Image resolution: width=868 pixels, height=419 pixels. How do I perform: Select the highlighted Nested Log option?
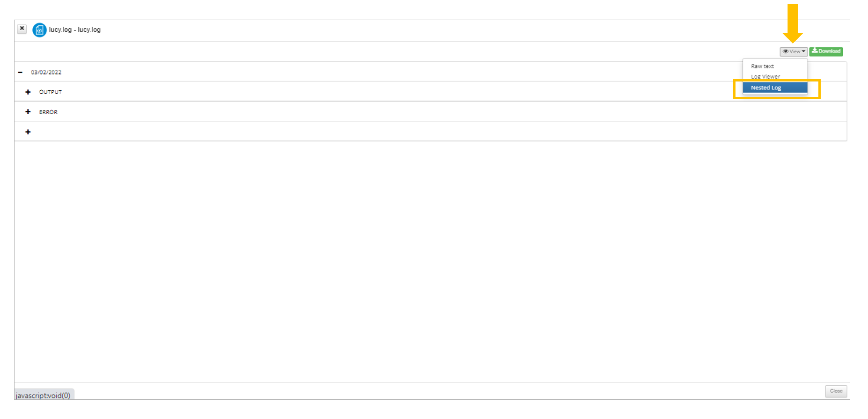pos(775,88)
